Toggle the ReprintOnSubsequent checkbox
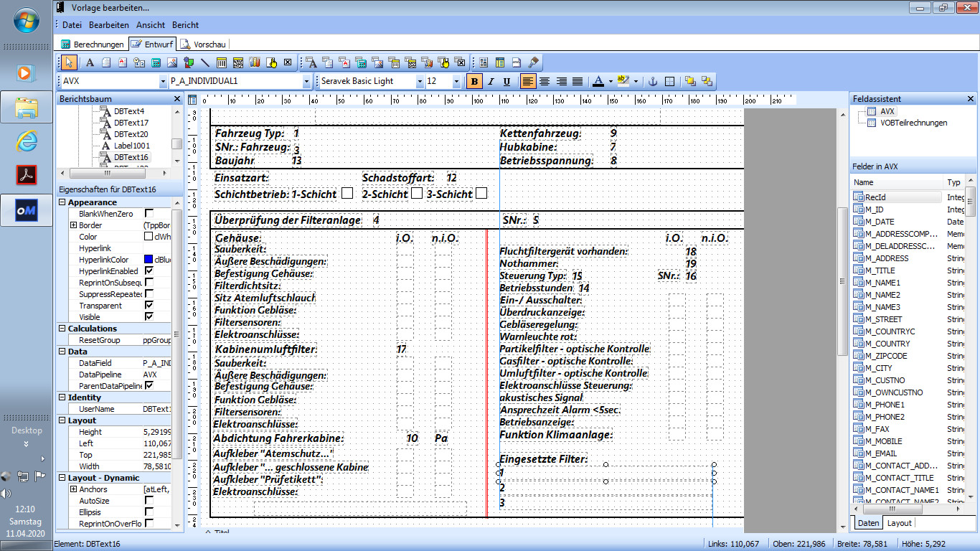 [149, 283]
